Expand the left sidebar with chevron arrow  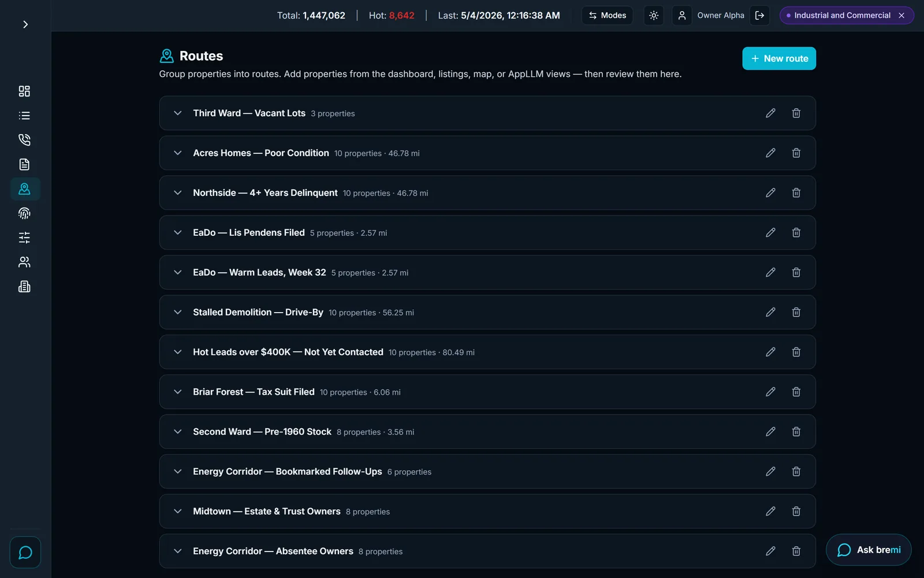click(25, 24)
